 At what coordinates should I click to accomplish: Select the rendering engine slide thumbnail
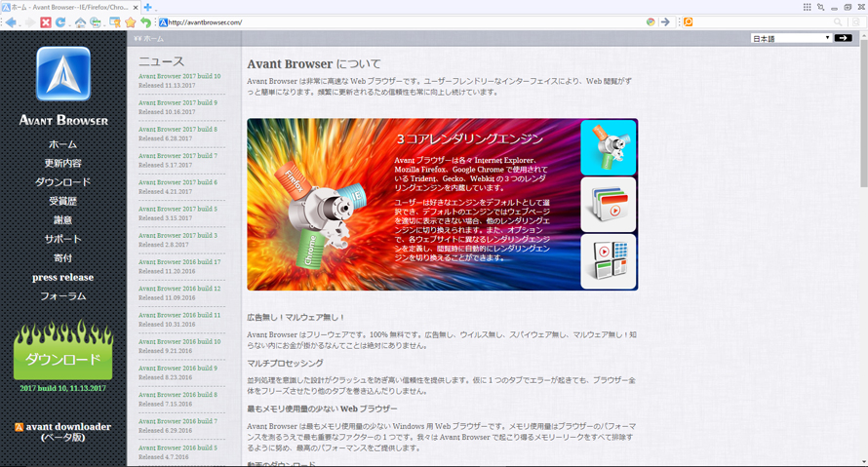coord(609,148)
